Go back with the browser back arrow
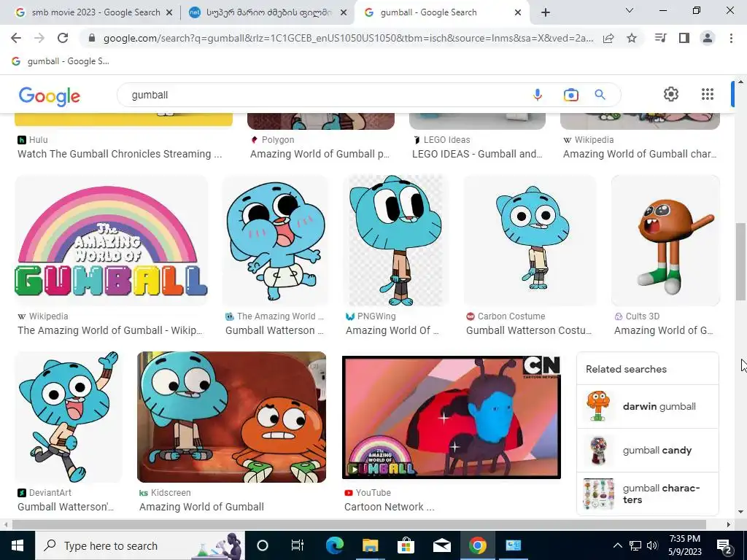This screenshot has width=747, height=560. click(16, 38)
